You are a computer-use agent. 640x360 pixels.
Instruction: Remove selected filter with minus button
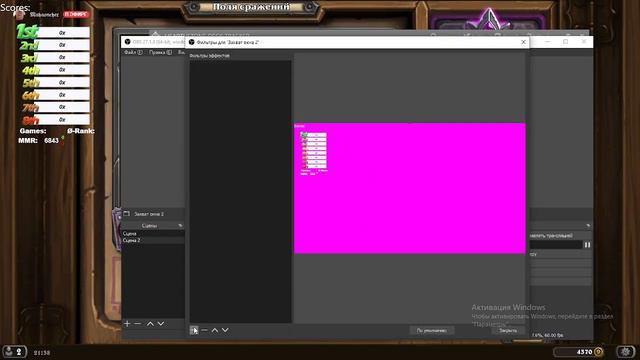click(x=204, y=330)
